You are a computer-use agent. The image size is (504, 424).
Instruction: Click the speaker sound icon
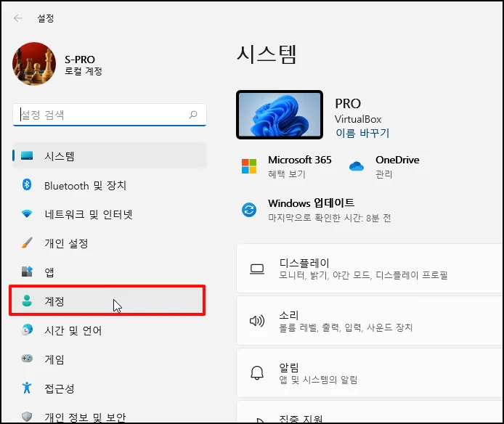(257, 321)
